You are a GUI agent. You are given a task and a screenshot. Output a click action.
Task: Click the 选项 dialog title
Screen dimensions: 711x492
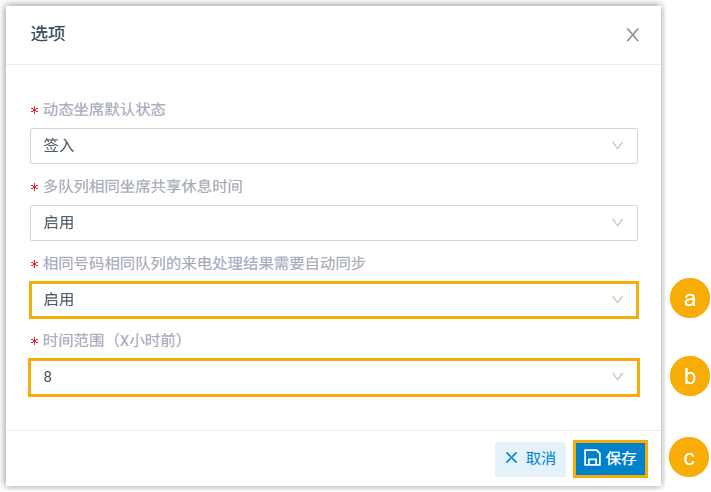click(x=48, y=34)
